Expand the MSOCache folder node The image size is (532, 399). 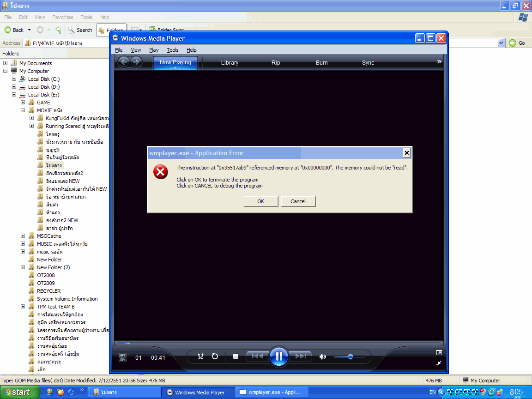tap(23, 236)
